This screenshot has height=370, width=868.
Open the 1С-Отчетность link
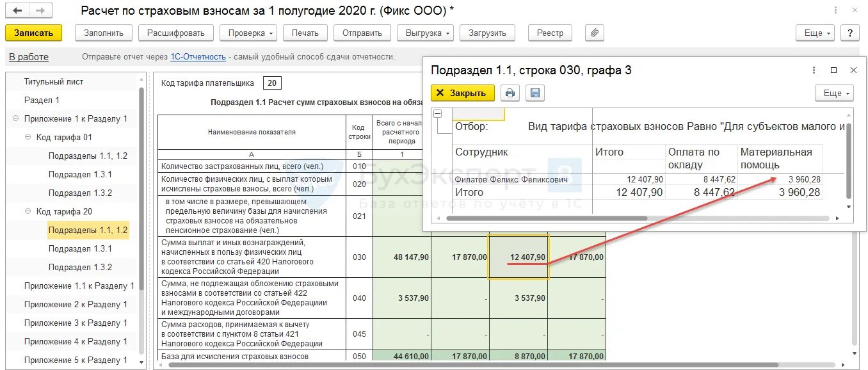coord(198,57)
